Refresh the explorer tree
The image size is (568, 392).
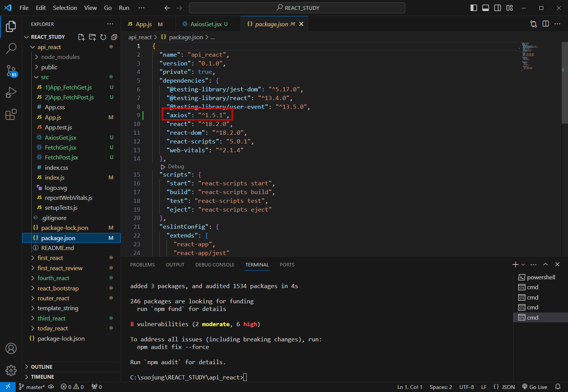[x=103, y=37]
